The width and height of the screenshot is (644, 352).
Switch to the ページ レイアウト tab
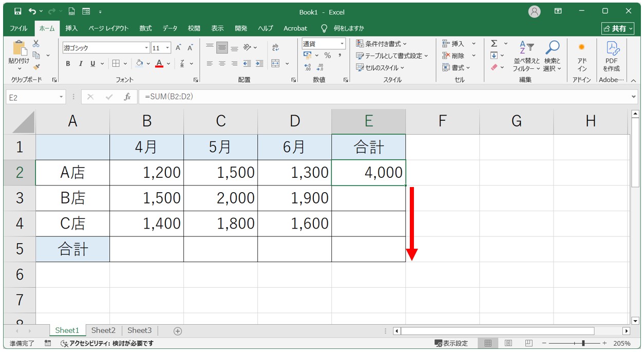(x=108, y=28)
